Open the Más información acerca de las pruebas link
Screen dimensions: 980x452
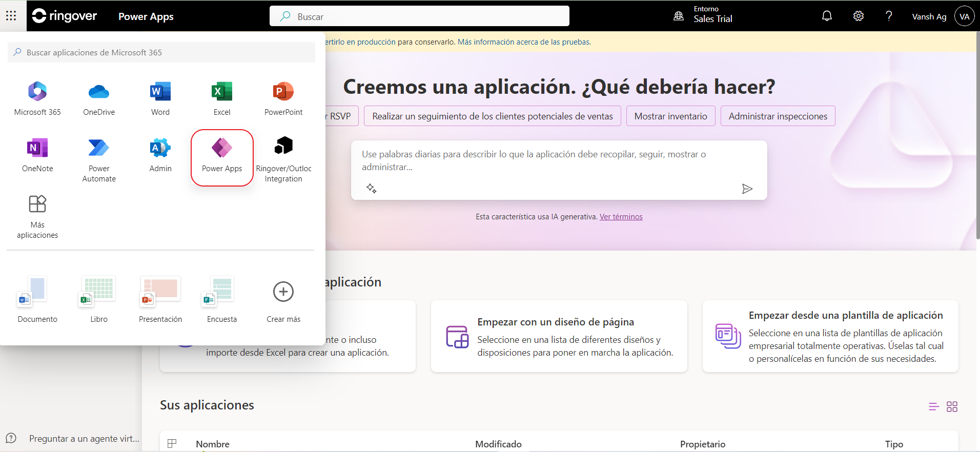524,42
